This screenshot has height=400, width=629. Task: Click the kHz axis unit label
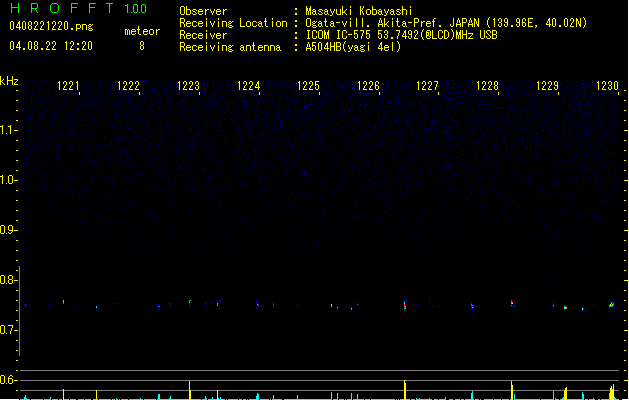pyautogui.click(x=9, y=81)
